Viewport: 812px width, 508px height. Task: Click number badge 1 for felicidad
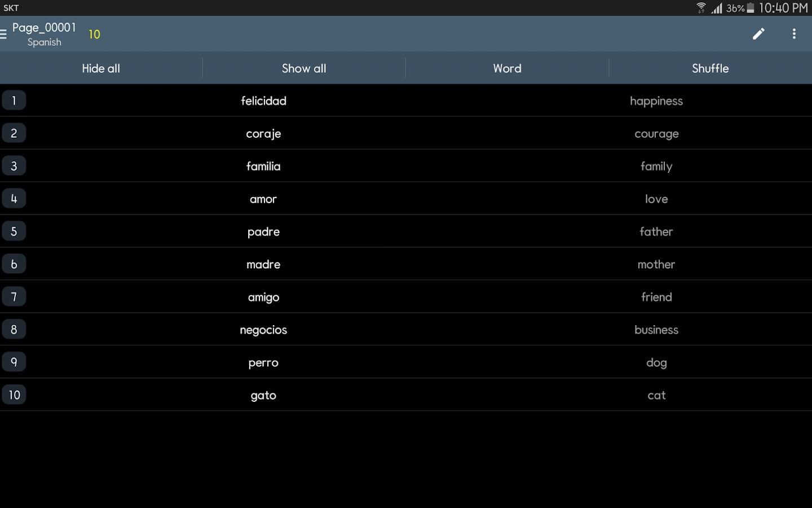click(14, 100)
